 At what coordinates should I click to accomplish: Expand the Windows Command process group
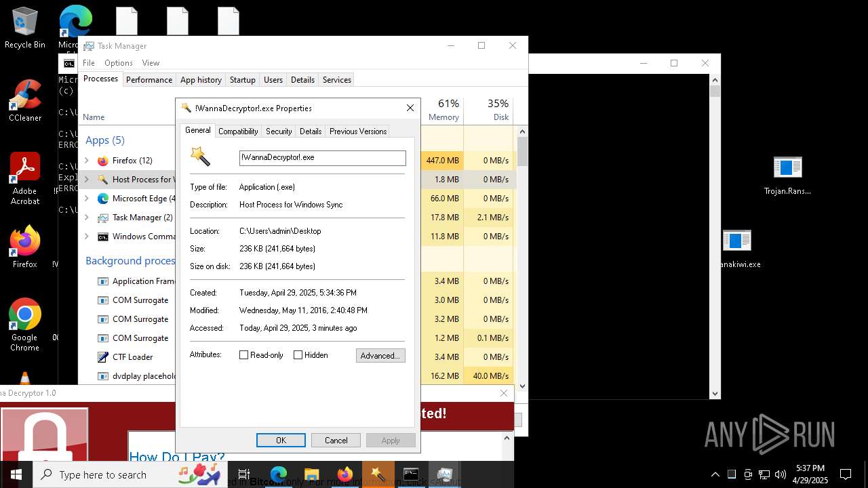pyautogui.click(x=86, y=237)
